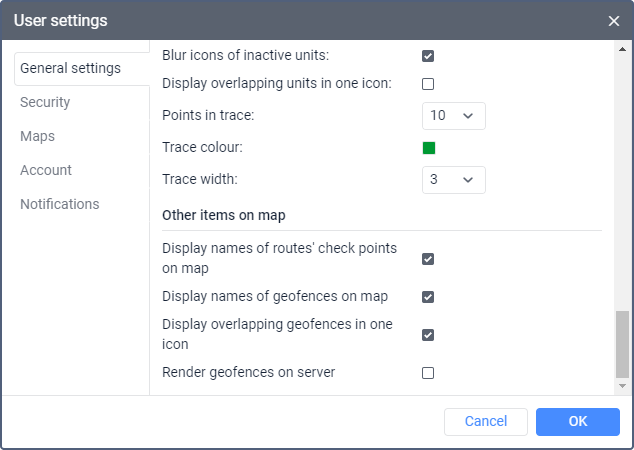634x450 pixels.
Task: Enable Render geofences on server
Action: [428, 373]
